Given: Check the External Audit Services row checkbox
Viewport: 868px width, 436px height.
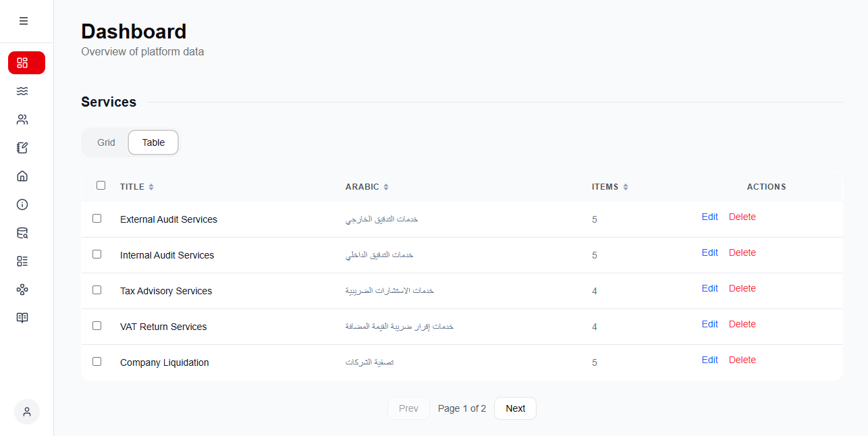Looking at the screenshot, I should (x=97, y=218).
